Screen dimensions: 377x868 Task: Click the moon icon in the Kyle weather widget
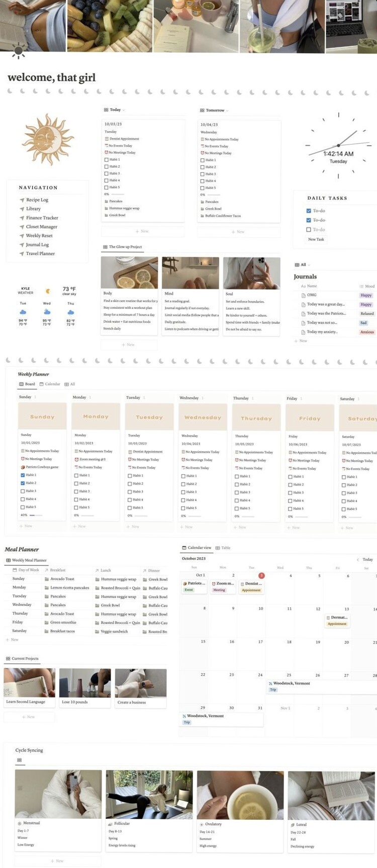point(48,291)
